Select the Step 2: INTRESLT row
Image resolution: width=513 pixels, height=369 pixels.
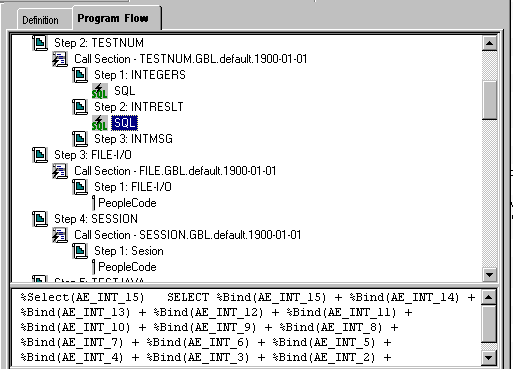pyautogui.click(x=139, y=107)
